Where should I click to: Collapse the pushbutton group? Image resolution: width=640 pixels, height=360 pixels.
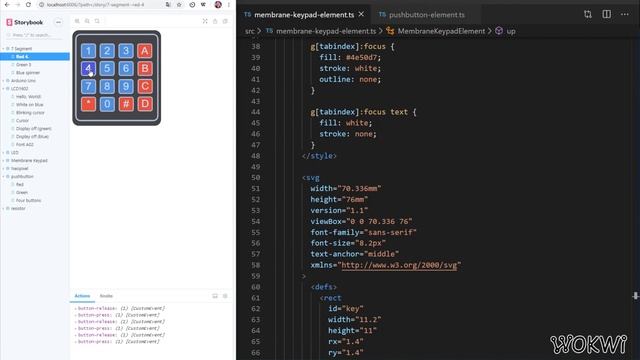tap(22, 177)
